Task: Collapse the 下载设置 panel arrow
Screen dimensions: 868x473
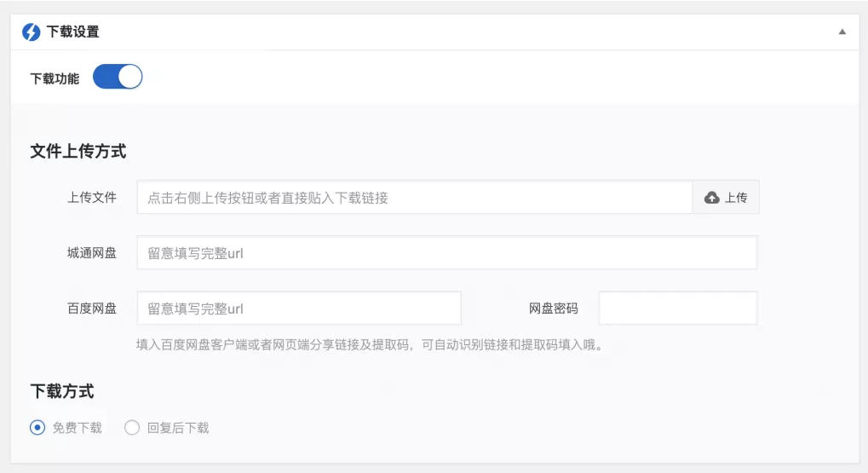Action: tap(842, 32)
